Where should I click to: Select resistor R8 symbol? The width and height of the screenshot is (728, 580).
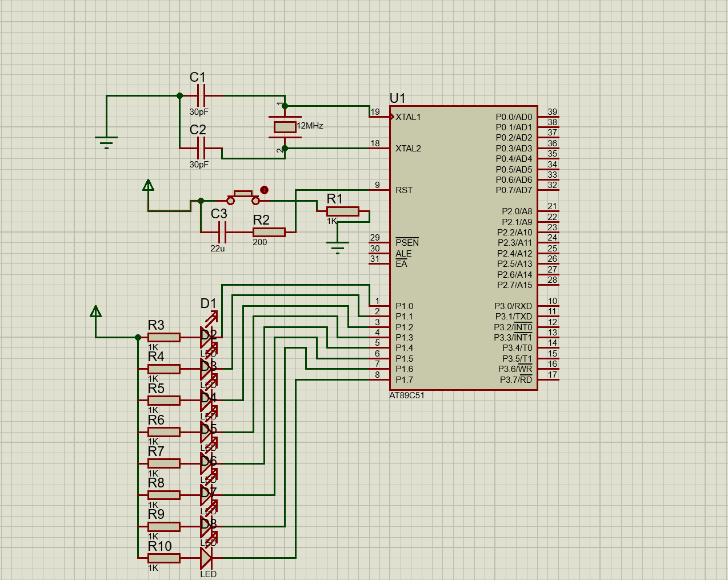(x=164, y=495)
